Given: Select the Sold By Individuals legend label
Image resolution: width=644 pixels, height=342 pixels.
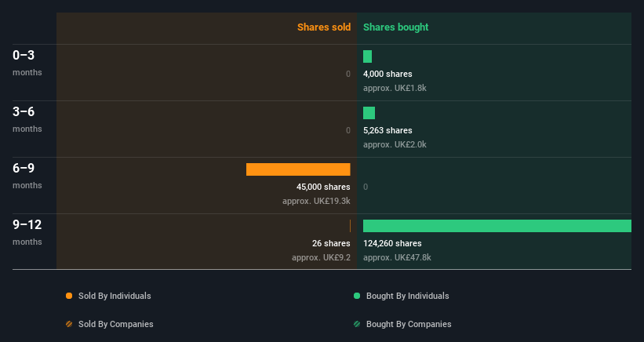Looking at the screenshot, I should (115, 296).
